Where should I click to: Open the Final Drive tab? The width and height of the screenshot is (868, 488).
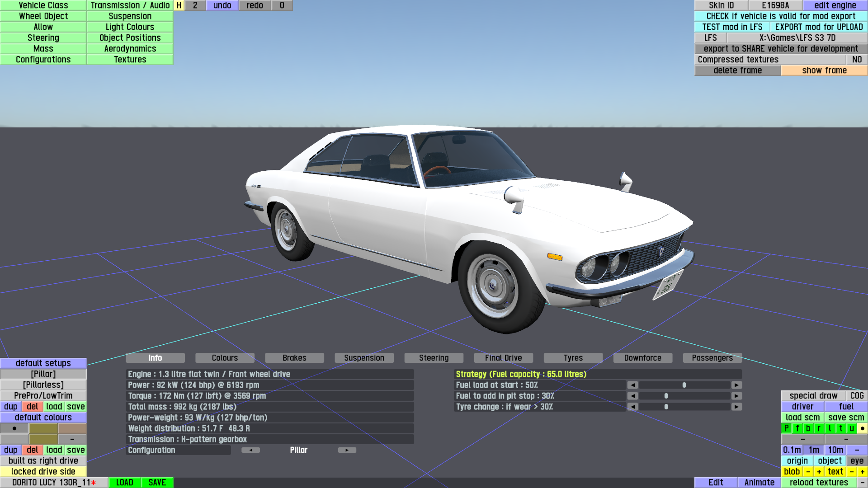pyautogui.click(x=503, y=358)
